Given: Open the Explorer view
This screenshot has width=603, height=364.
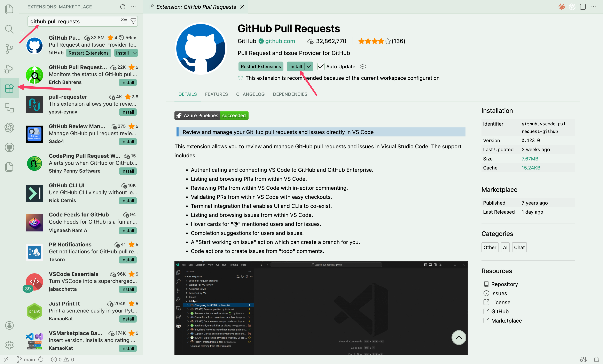Looking at the screenshot, I should (x=9, y=9).
